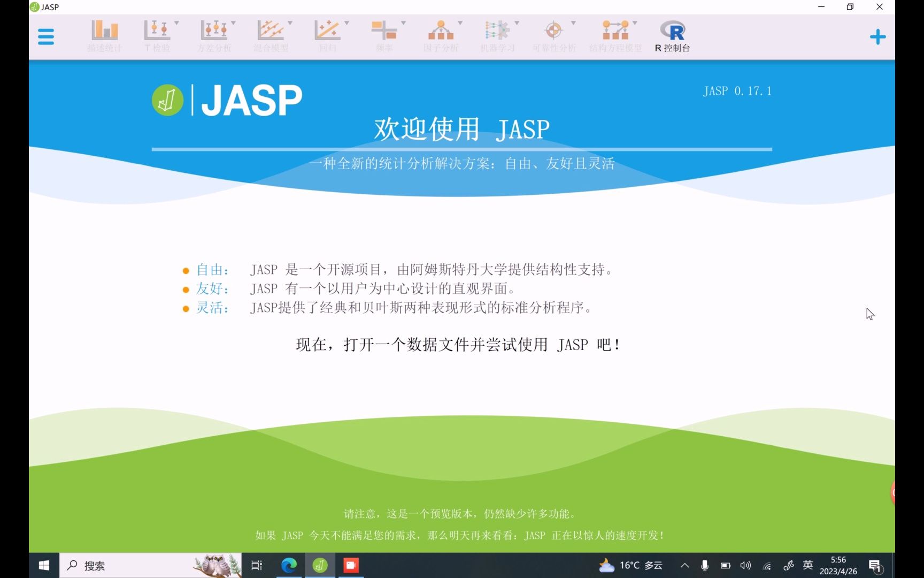Click the 自由: bullet label

point(212,270)
